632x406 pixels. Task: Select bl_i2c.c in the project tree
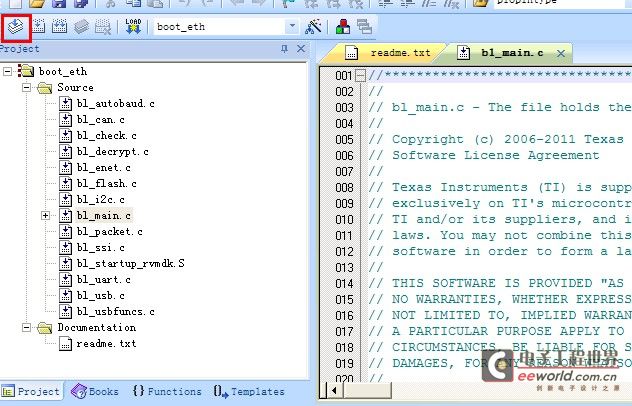click(100, 200)
